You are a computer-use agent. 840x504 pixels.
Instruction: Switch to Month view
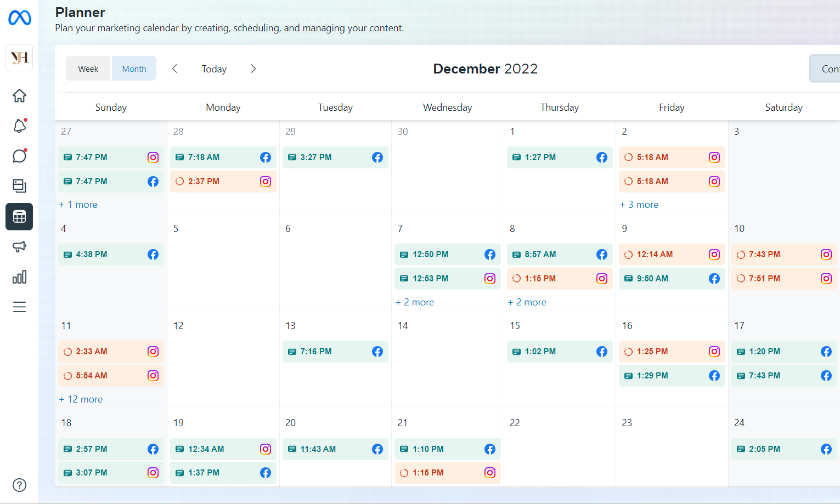(x=134, y=69)
